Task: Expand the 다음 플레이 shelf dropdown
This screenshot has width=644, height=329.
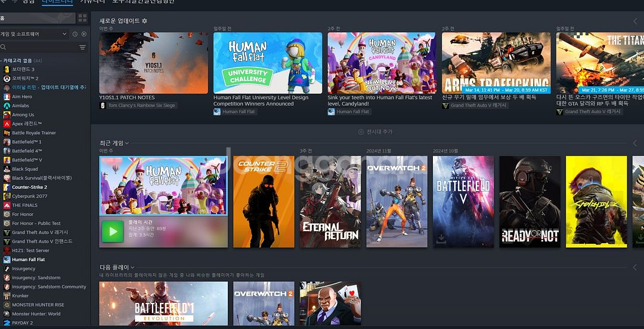Action: 132,268
